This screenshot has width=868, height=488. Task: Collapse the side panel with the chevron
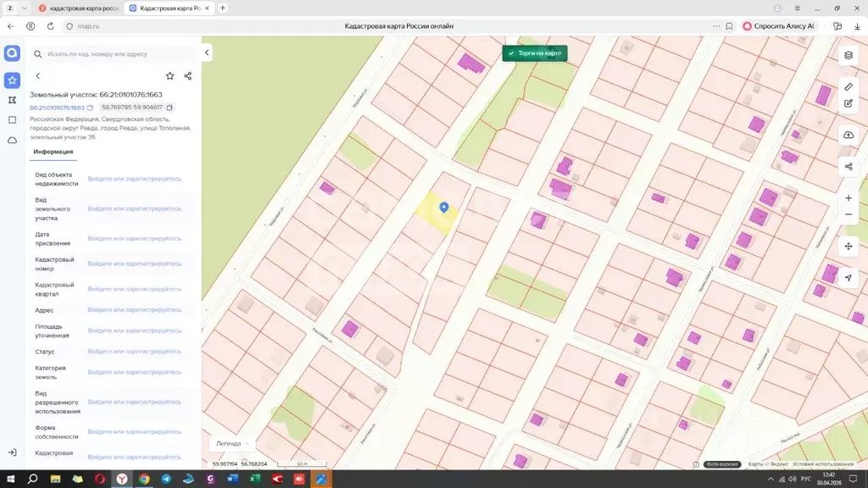(207, 53)
